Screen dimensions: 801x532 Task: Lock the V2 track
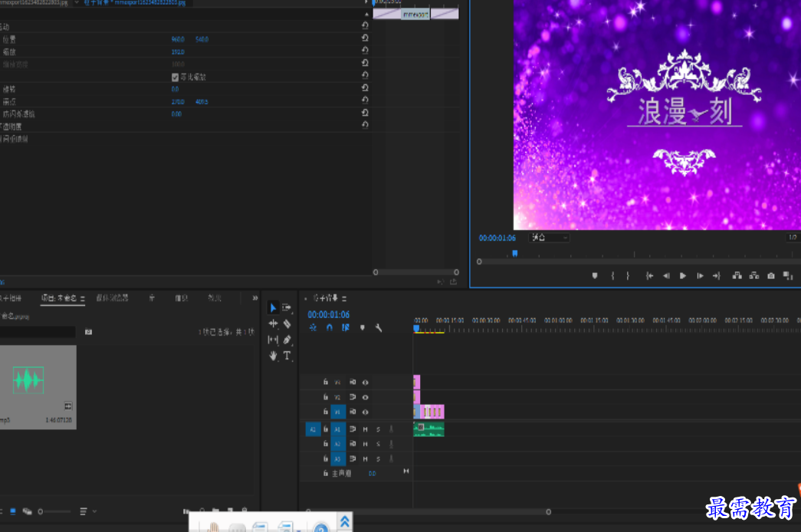coord(326,396)
